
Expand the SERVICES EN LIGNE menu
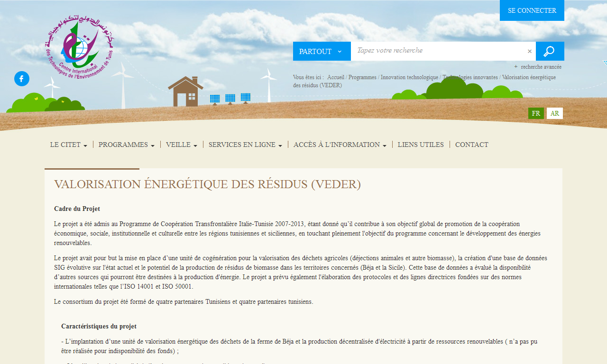click(x=245, y=145)
